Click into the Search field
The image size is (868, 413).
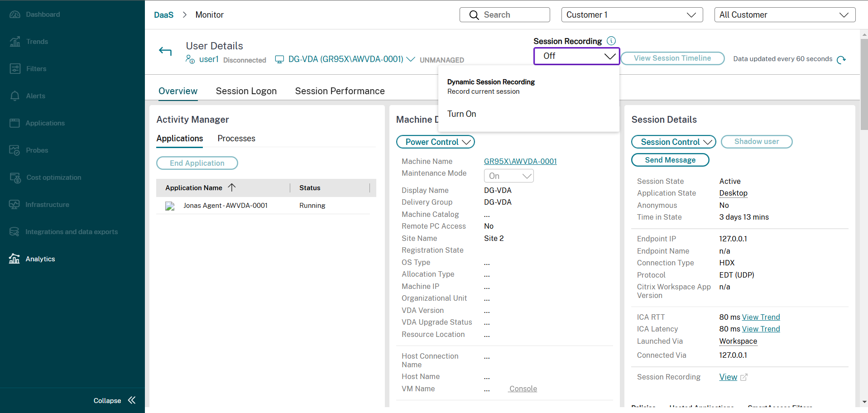click(505, 15)
